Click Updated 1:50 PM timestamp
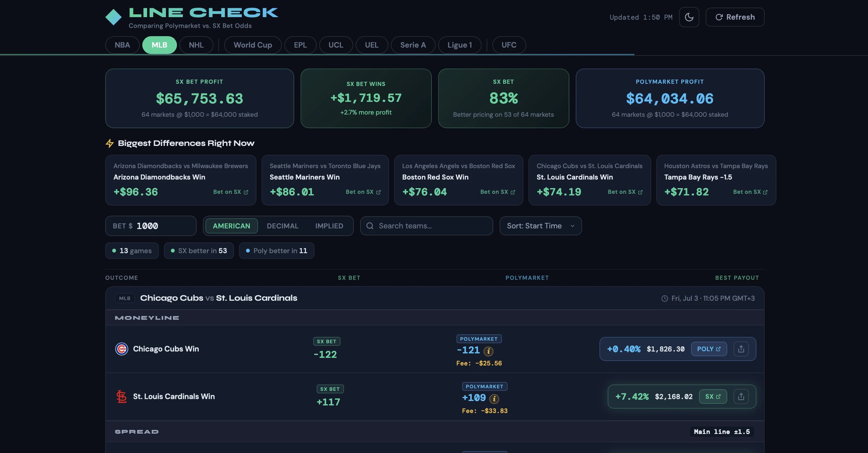This screenshot has width=868, height=453. (x=641, y=17)
